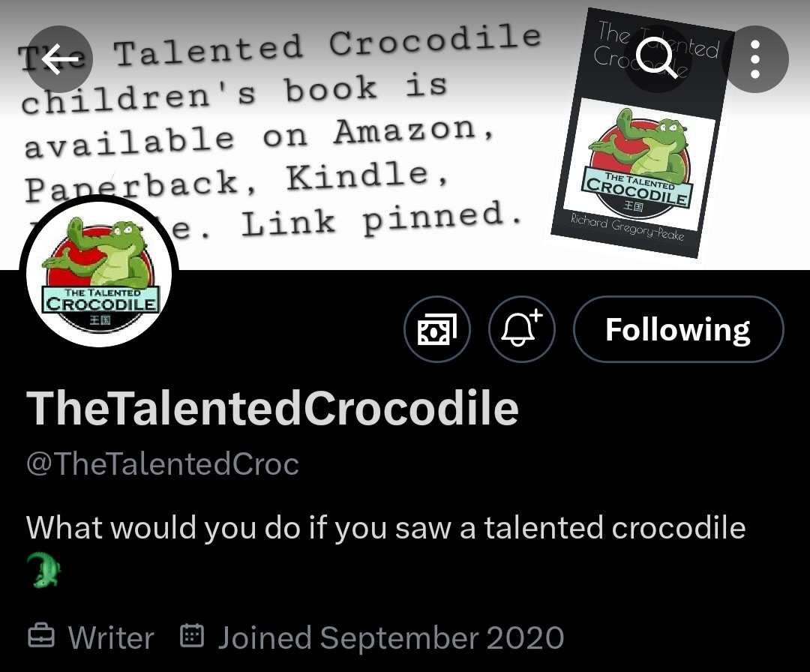Go back using the left arrow

click(x=60, y=60)
